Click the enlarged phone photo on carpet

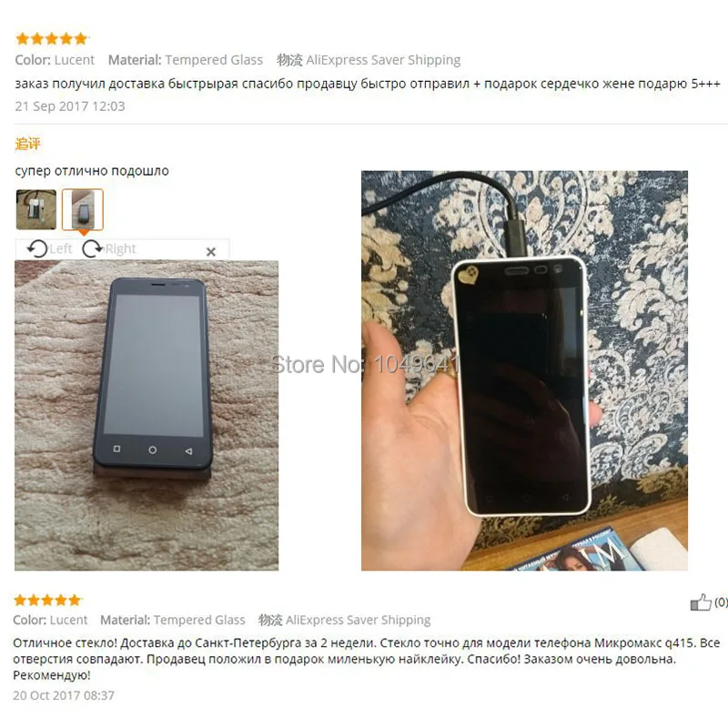click(x=147, y=416)
